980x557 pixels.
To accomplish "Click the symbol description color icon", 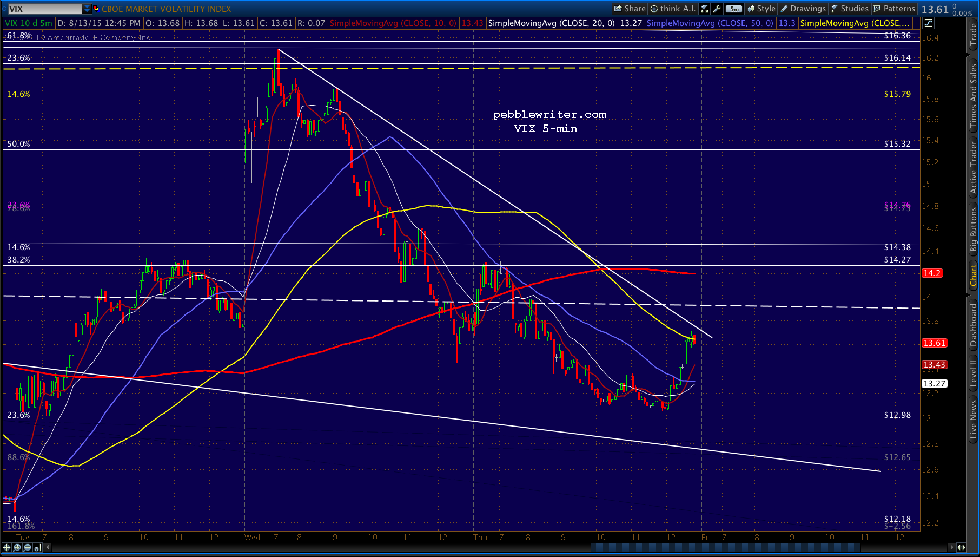I will coord(96,9).
